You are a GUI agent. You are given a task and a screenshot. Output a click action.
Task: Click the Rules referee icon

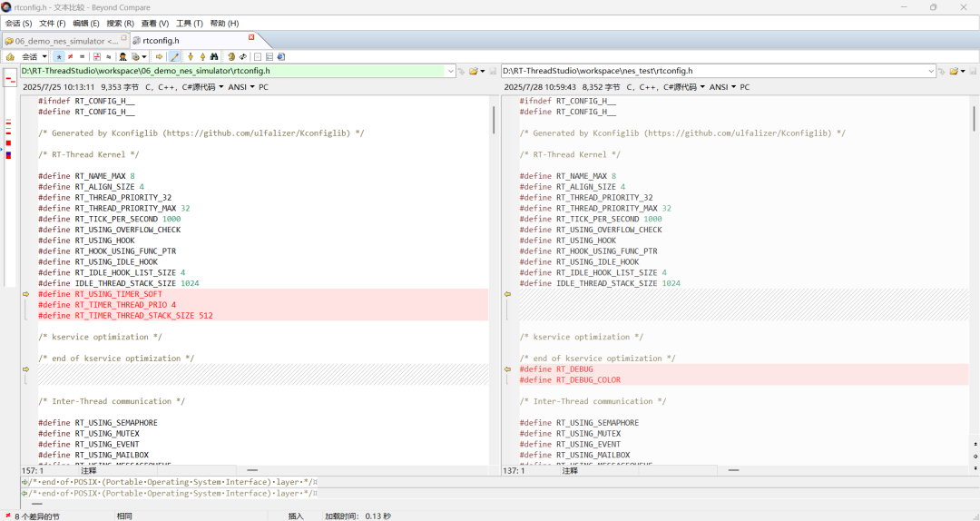[122, 56]
